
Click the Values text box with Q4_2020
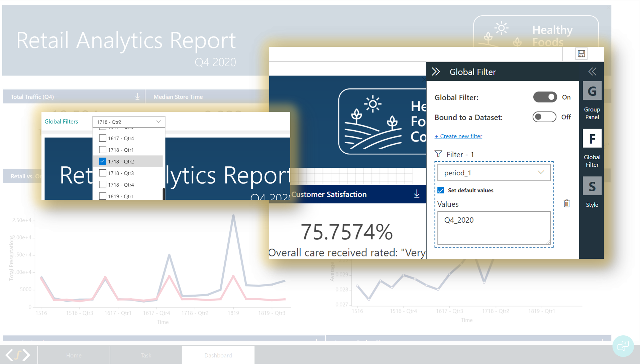(x=494, y=227)
